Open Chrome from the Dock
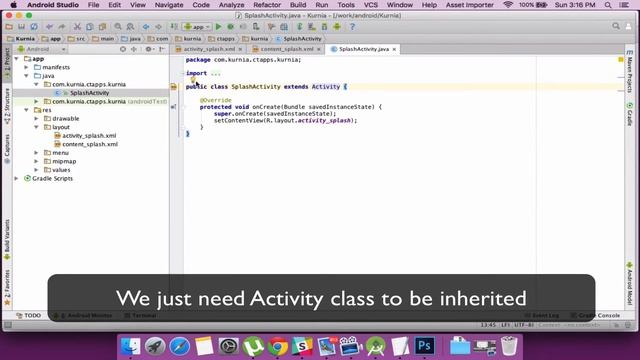 tap(278, 346)
